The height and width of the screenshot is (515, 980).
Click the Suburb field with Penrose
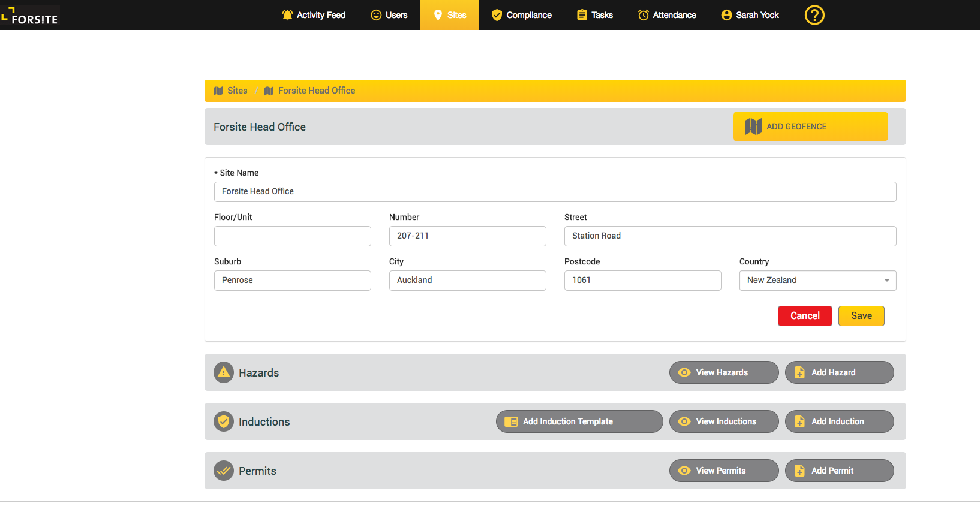tap(292, 281)
